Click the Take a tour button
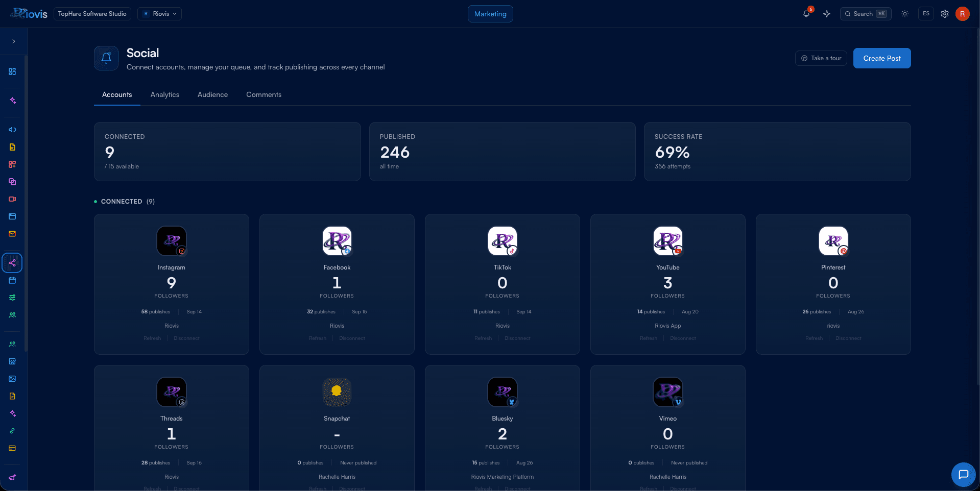This screenshot has height=491, width=980. pos(821,58)
